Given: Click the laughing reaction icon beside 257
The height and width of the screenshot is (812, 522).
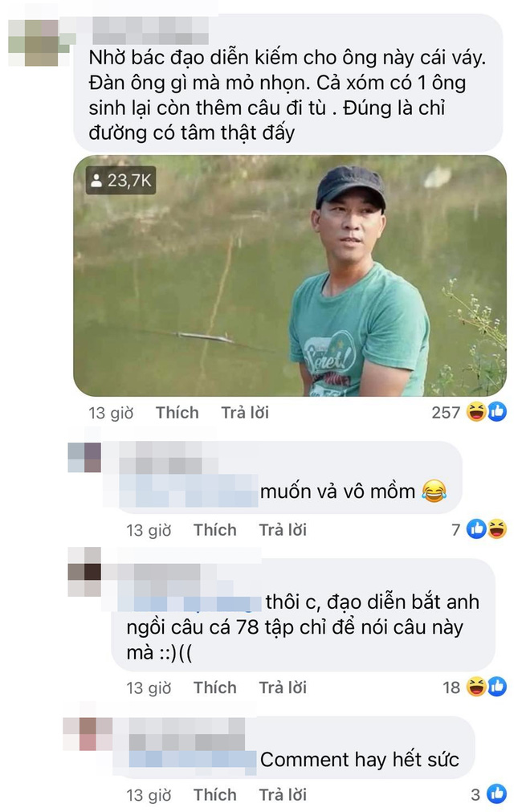Looking at the screenshot, I should [476, 412].
